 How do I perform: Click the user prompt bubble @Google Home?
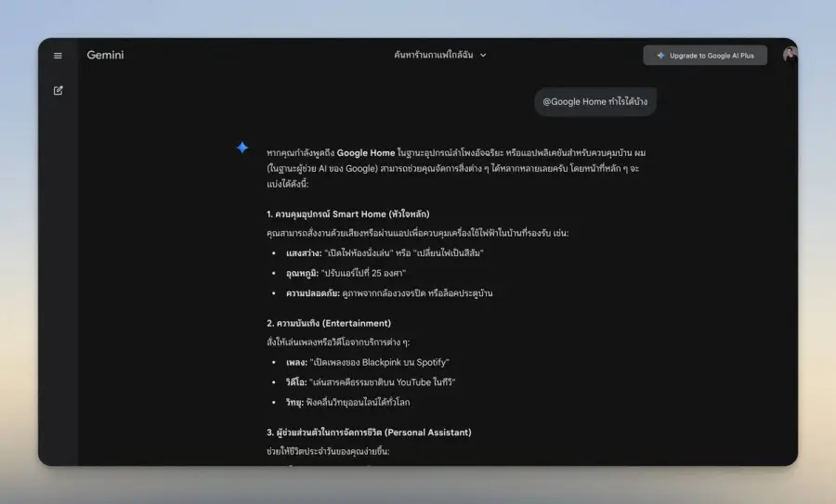click(595, 102)
